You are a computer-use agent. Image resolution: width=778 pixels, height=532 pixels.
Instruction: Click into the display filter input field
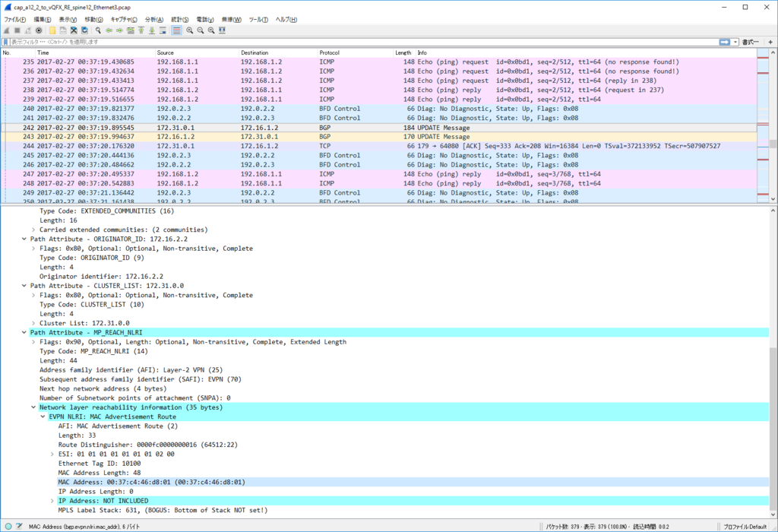tap(362, 43)
